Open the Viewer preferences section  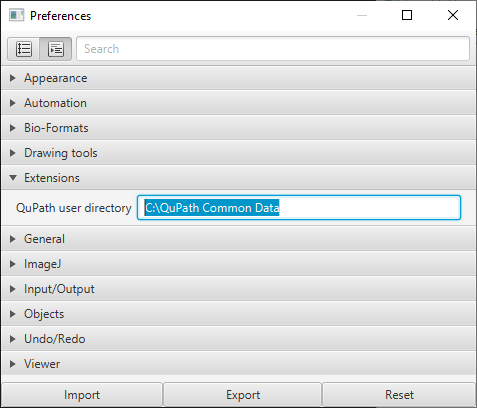tap(238, 364)
